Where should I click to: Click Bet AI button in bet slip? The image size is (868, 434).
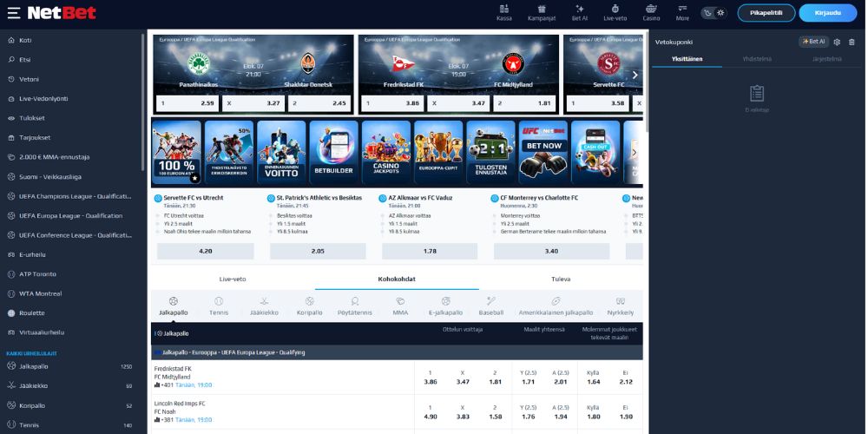(814, 42)
